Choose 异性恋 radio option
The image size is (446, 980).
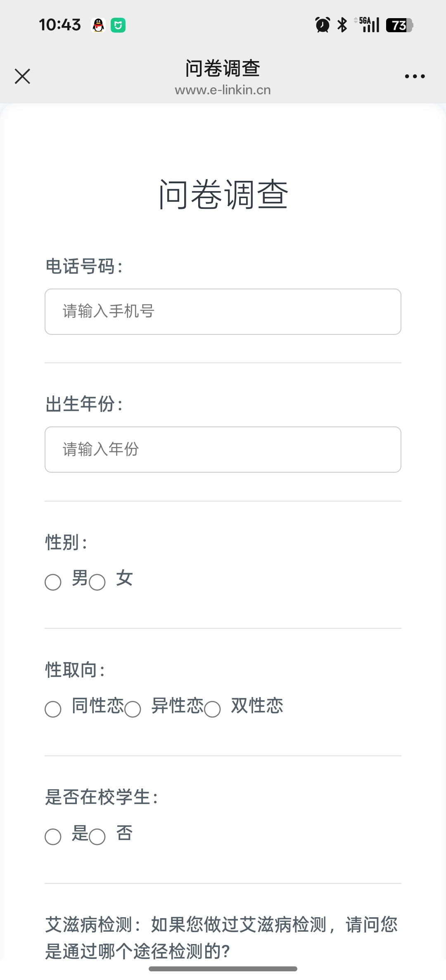[x=133, y=709]
